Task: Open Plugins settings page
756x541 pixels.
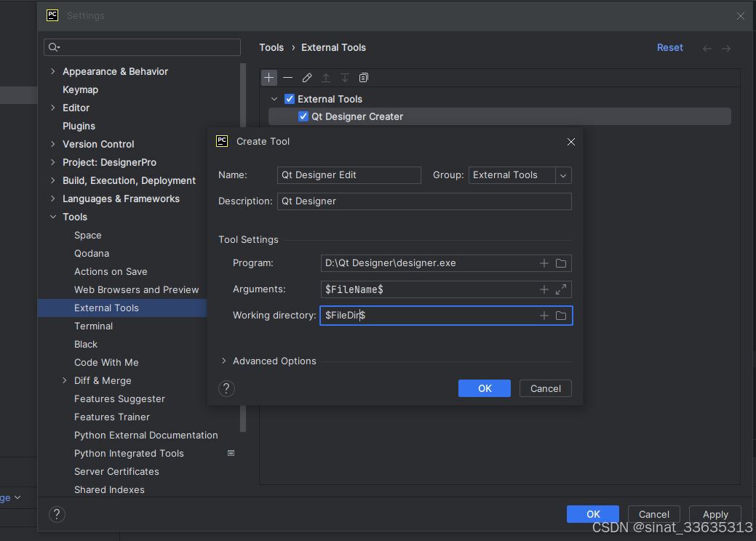Action: point(79,127)
